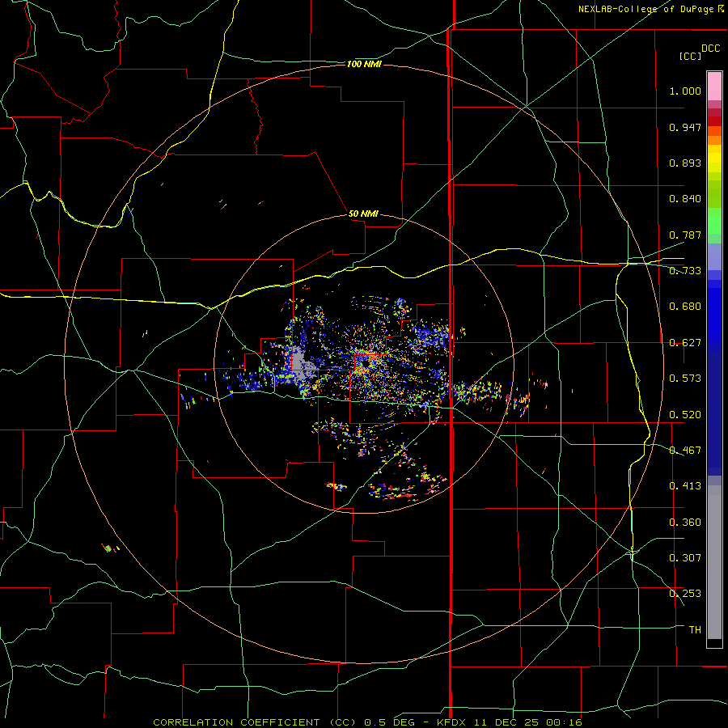This screenshot has width=728, height=728.
Task: Click the 11 DEC 25 00:16 timestamp
Action: pyautogui.click(x=528, y=722)
